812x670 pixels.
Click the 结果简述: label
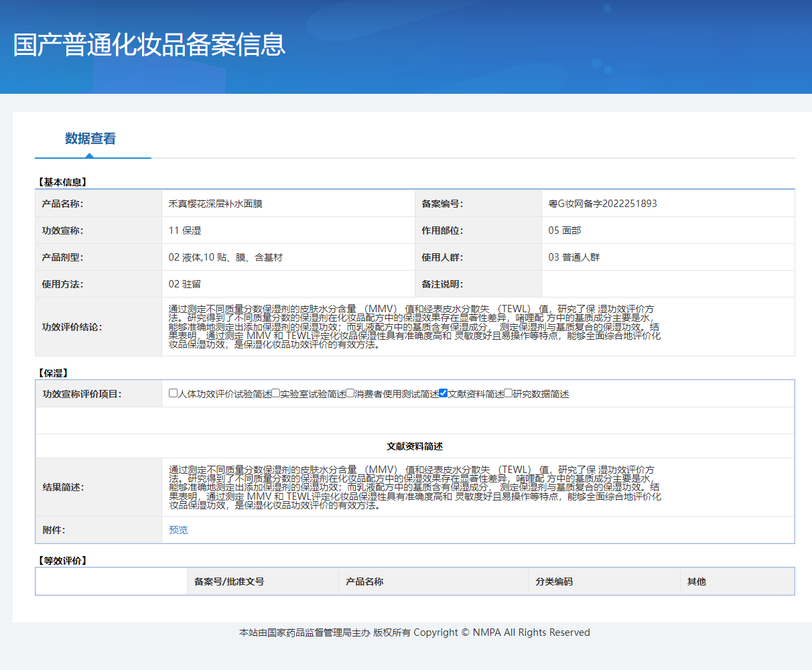(x=63, y=487)
